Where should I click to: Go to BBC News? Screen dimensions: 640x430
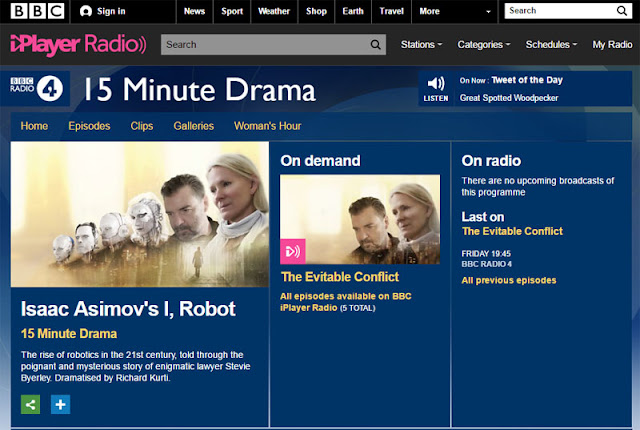194,11
